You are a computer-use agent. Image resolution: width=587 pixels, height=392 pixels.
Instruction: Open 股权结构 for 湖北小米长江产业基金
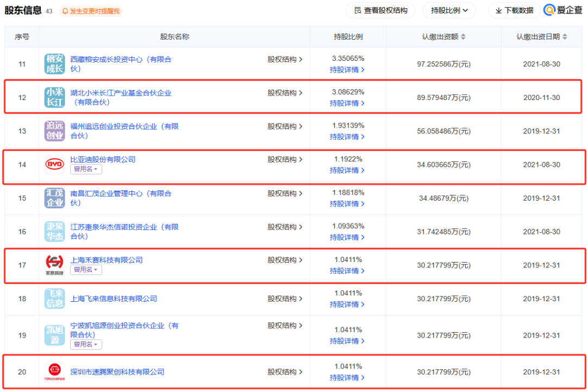[285, 93]
